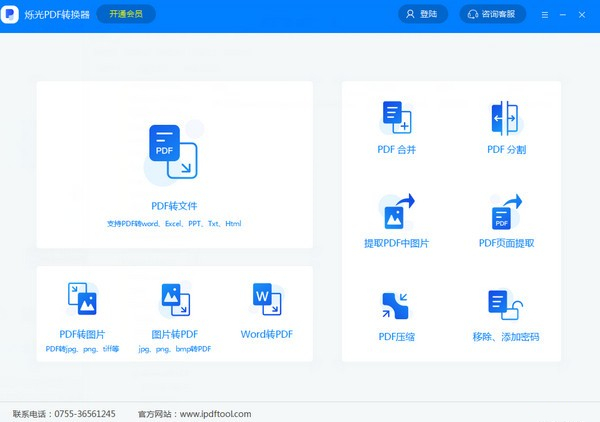Open the 图片转PDF tool icon
The height and width of the screenshot is (422, 600).
click(175, 298)
